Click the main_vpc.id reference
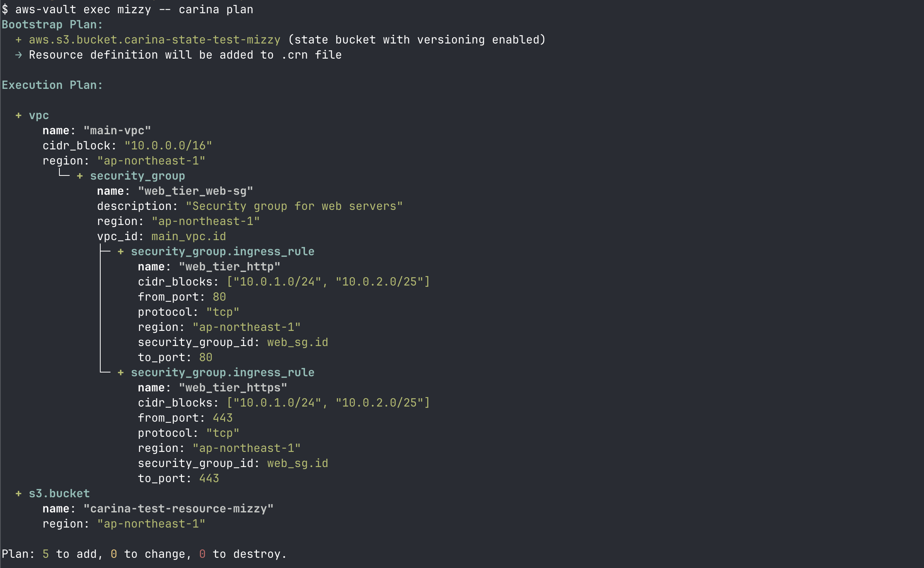Viewport: 924px width, 568px height. (x=188, y=236)
